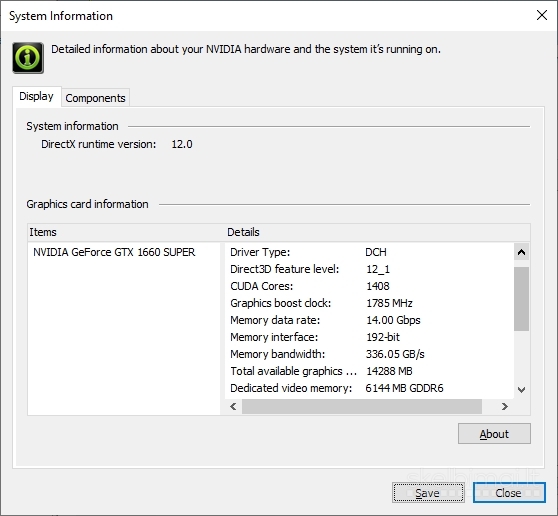Click the green NVIDIA info icon
558x516 pixels.
[28, 58]
